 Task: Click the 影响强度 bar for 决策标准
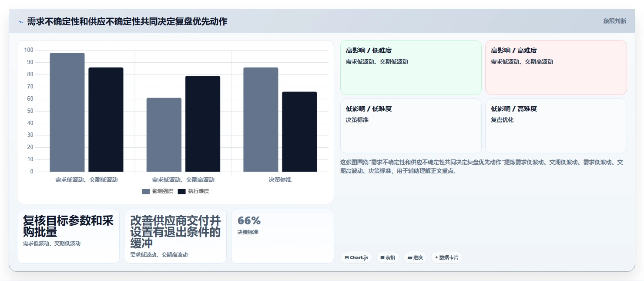(x=261, y=119)
